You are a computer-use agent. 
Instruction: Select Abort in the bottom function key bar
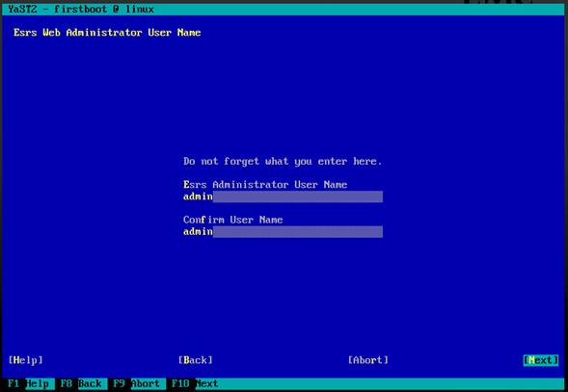146,383
